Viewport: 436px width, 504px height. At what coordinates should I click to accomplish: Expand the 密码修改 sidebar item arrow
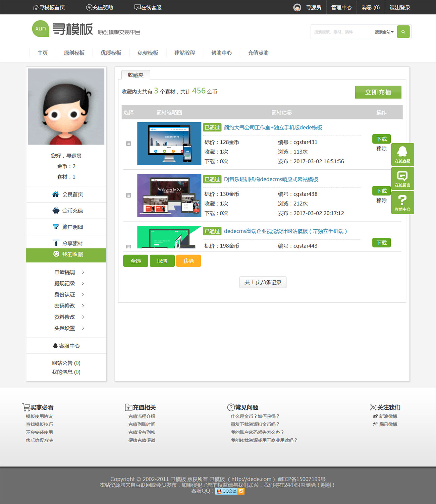tap(83, 306)
